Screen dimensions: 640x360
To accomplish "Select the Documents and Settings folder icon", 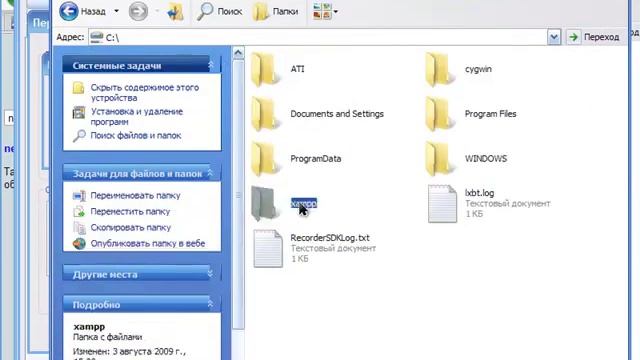I will pyautogui.click(x=266, y=114).
